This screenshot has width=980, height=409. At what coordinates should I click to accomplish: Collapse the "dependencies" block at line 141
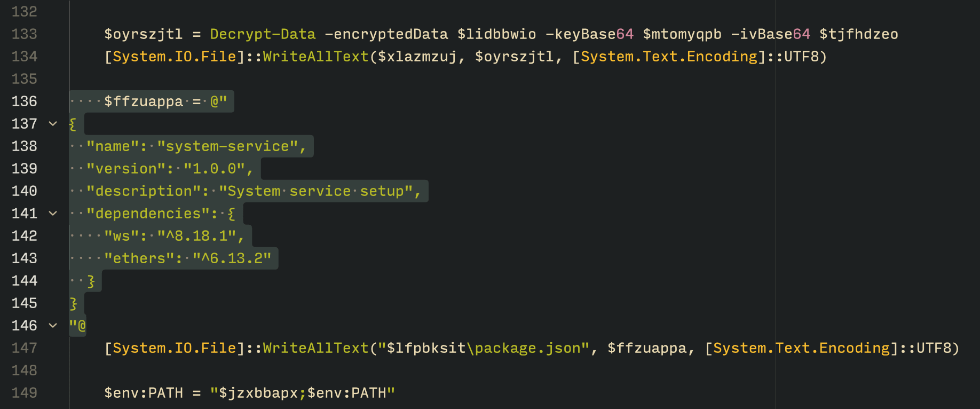53,214
